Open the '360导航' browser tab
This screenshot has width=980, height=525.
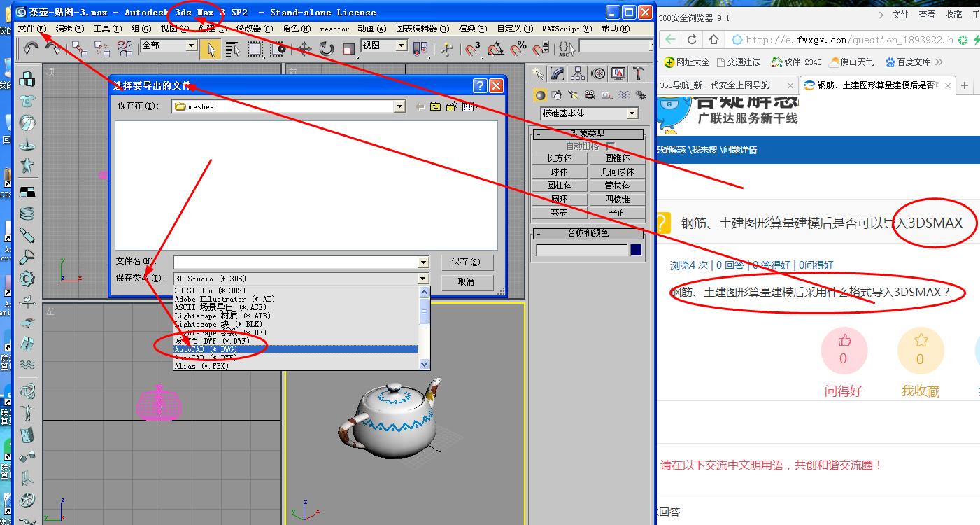tap(727, 85)
